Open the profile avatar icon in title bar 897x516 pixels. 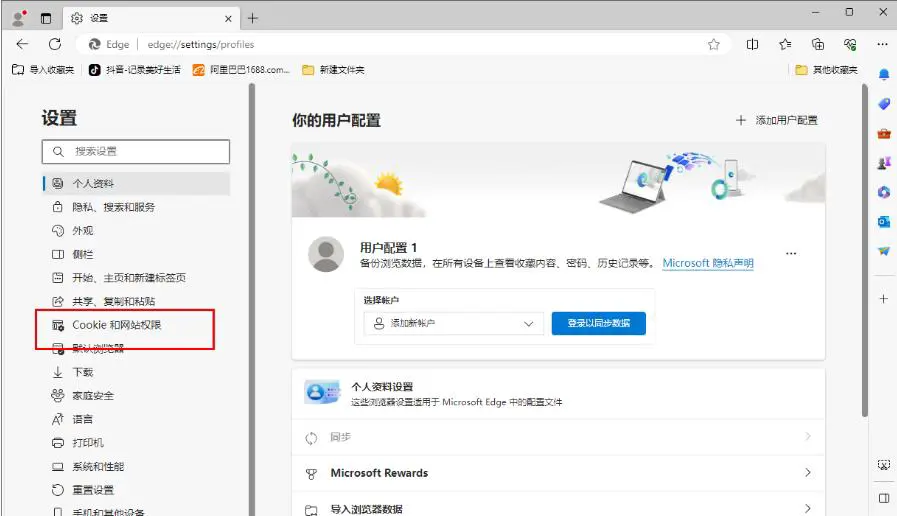(19, 18)
